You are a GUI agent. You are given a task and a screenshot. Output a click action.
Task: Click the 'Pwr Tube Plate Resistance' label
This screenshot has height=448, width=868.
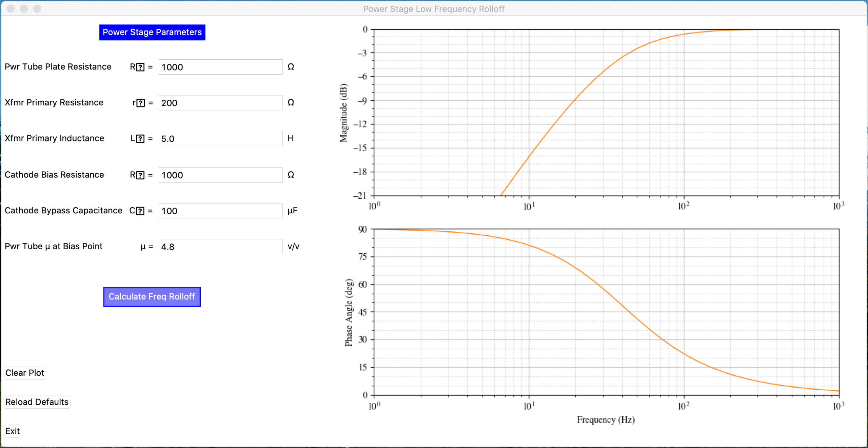(58, 67)
